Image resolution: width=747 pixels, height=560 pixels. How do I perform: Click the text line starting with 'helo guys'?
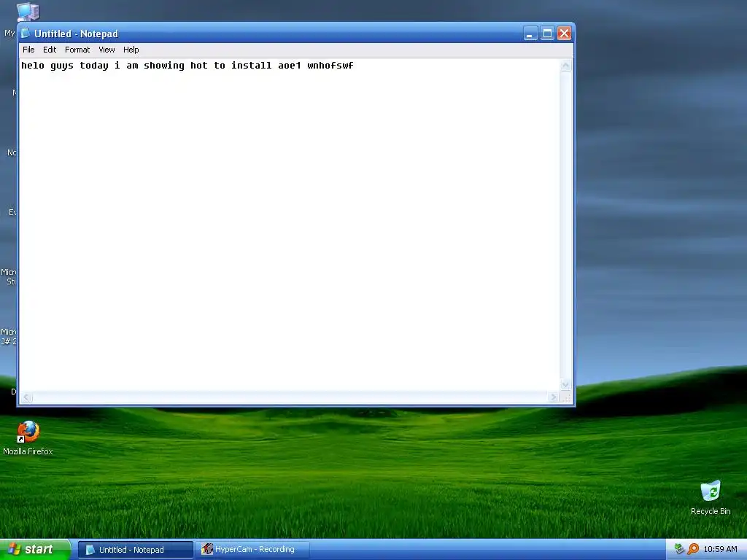187,66
